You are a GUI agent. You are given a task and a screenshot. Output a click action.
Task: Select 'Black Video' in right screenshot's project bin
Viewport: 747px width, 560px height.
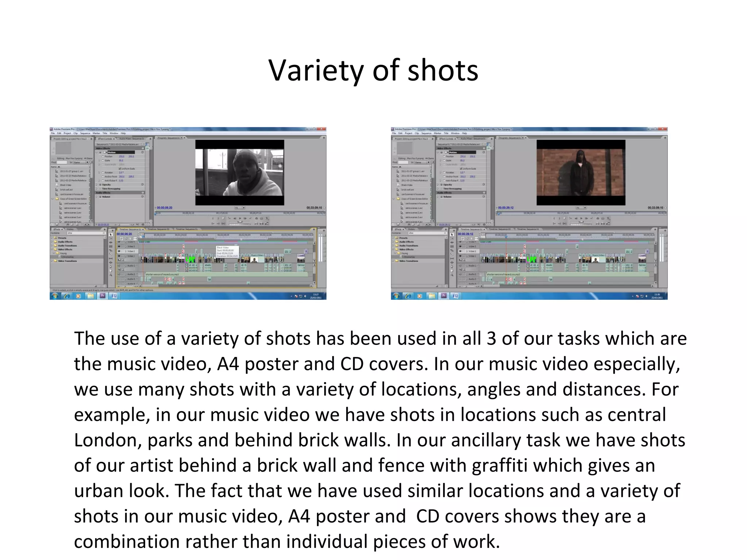tap(407, 185)
